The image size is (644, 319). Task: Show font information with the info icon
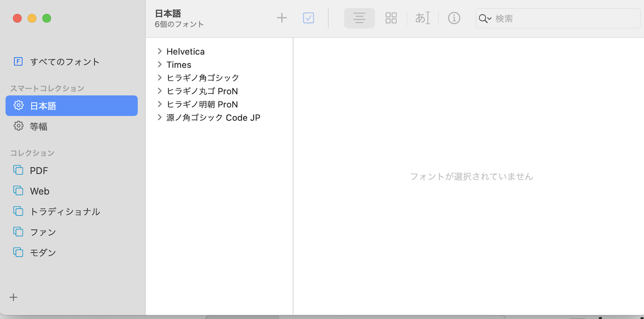point(454,18)
